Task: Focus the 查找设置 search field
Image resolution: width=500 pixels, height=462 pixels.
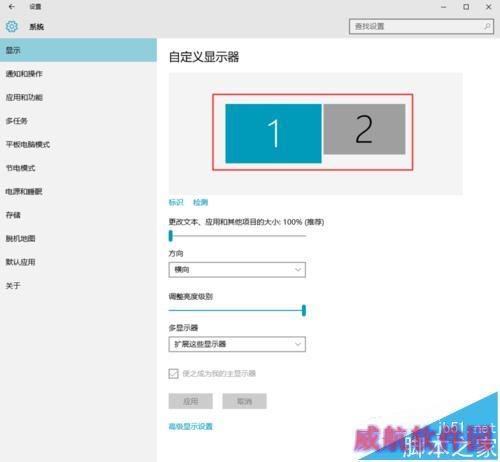Action: tap(421, 26)
